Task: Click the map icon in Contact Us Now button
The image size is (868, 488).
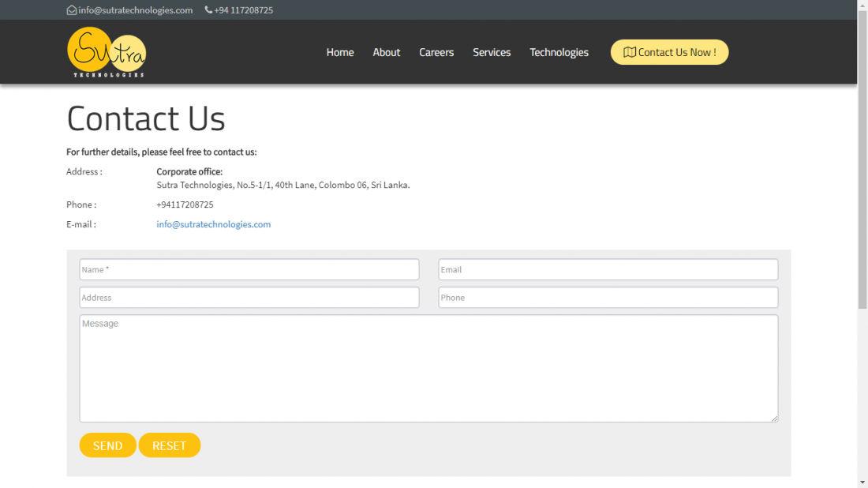Action: [x=630, y=52]
